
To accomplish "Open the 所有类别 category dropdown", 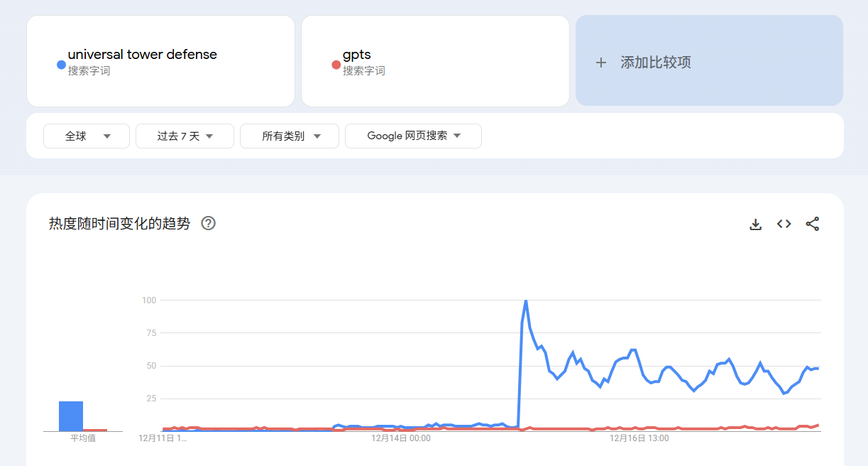I will [290, 136].
